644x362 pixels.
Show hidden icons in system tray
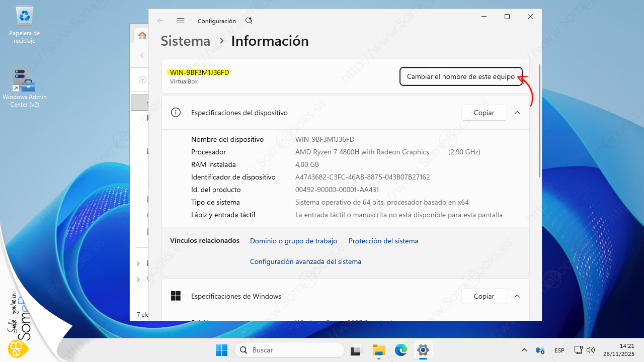click(524, 350)
